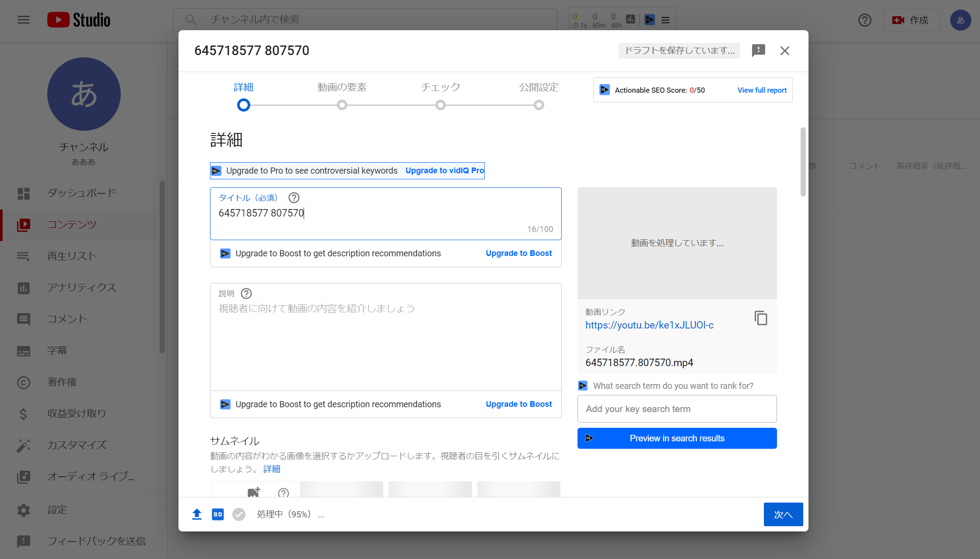Click the checks complete checkmark icon
980x559 pixels.
pyautogui.click(x=239, y=514)
